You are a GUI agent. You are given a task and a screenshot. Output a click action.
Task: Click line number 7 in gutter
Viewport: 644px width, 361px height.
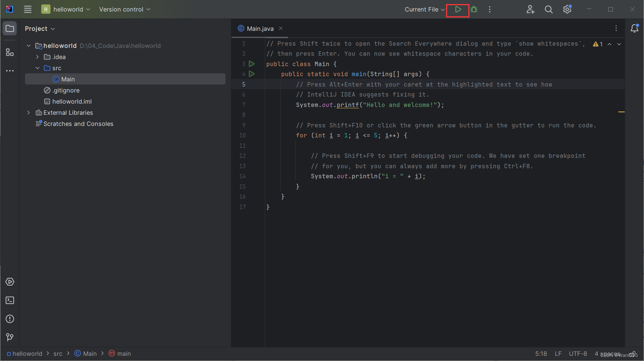244,105
